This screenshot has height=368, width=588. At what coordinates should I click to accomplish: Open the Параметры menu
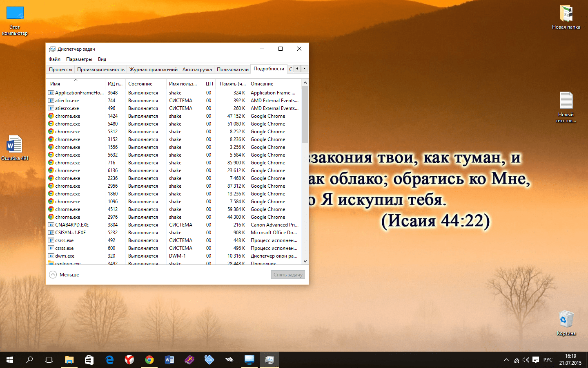click(79, 59)
